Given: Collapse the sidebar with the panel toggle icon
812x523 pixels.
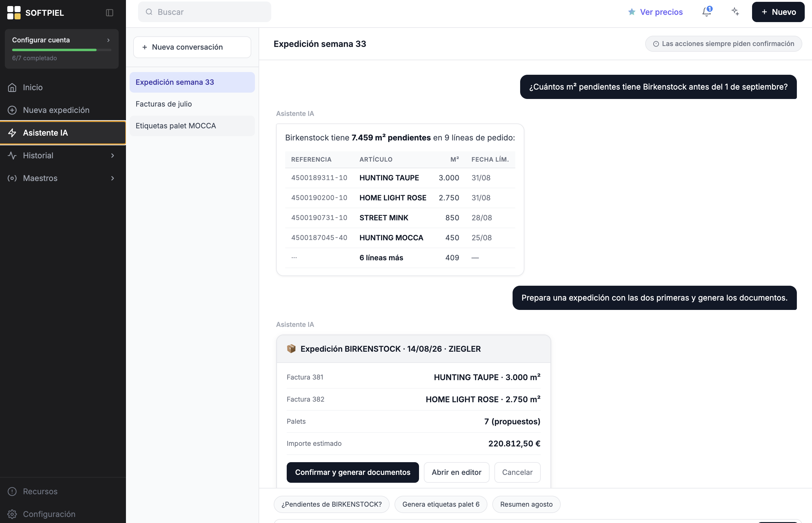Looking at the screenshot, I should [x=109, y=13].
